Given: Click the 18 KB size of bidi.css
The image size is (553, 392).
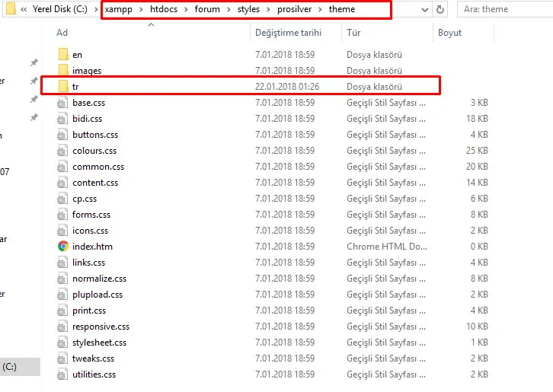Looking at the screenshot, I should 477,119.
